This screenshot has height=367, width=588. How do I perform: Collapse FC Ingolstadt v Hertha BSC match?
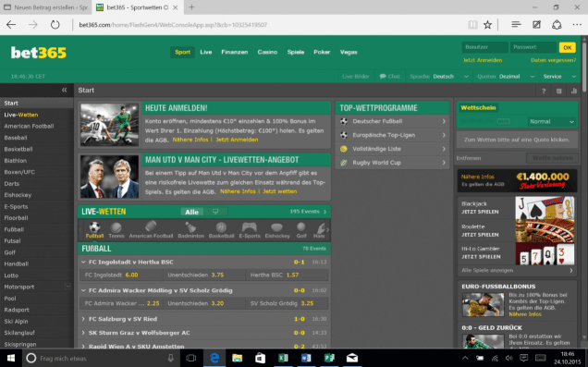[x=83, y=262]
